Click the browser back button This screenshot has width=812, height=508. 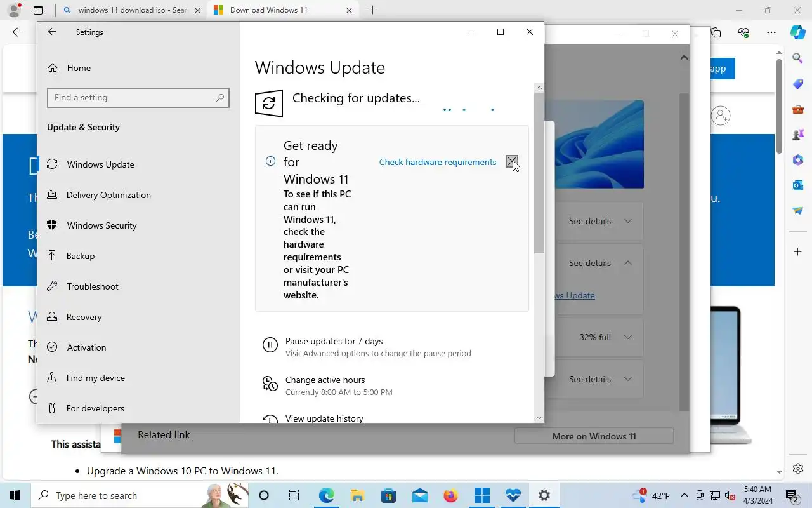18,32
